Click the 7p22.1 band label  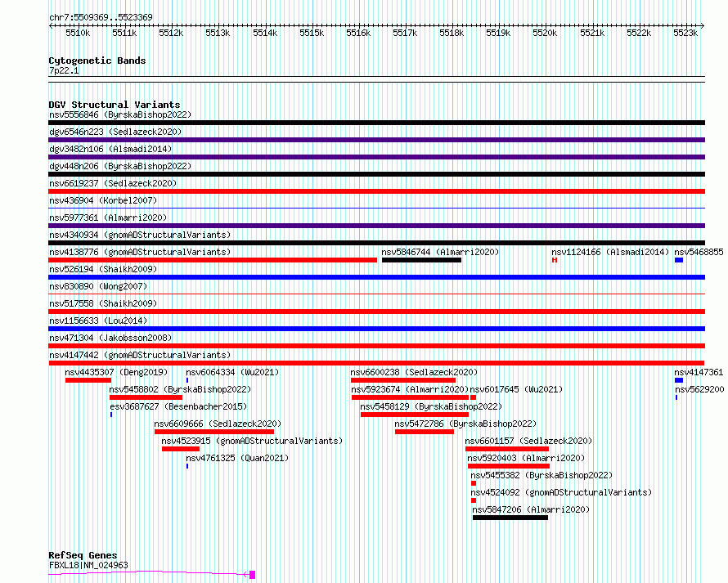(x=64, y=70)
